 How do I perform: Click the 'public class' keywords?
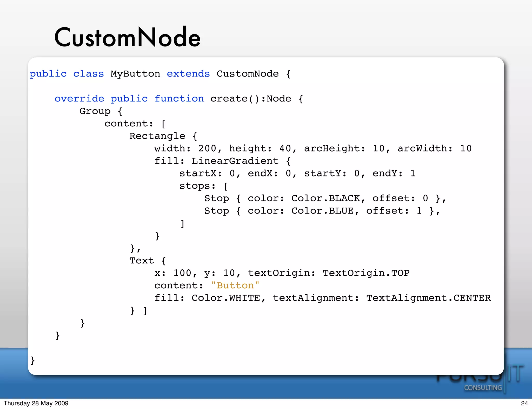pos(66,74)
